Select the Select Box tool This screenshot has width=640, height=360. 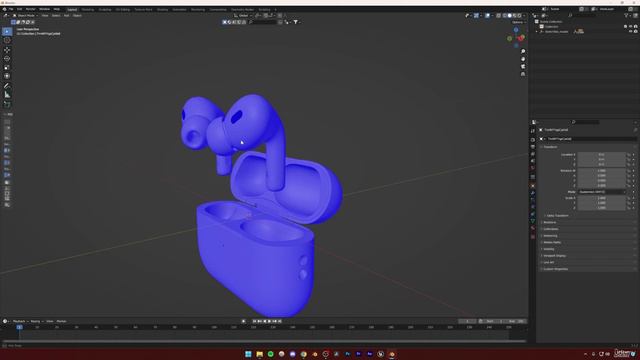7,31
